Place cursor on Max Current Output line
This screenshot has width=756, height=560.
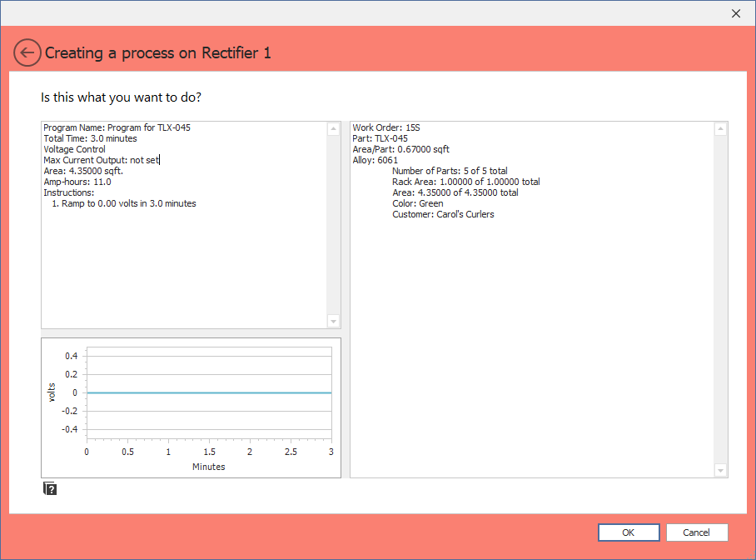click(101, 160)
